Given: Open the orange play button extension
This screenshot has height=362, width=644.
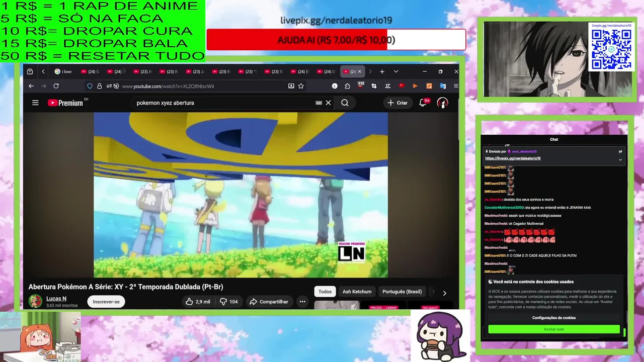Looking at the screenshot, I should pyautogui.click(x=415, y=86).
